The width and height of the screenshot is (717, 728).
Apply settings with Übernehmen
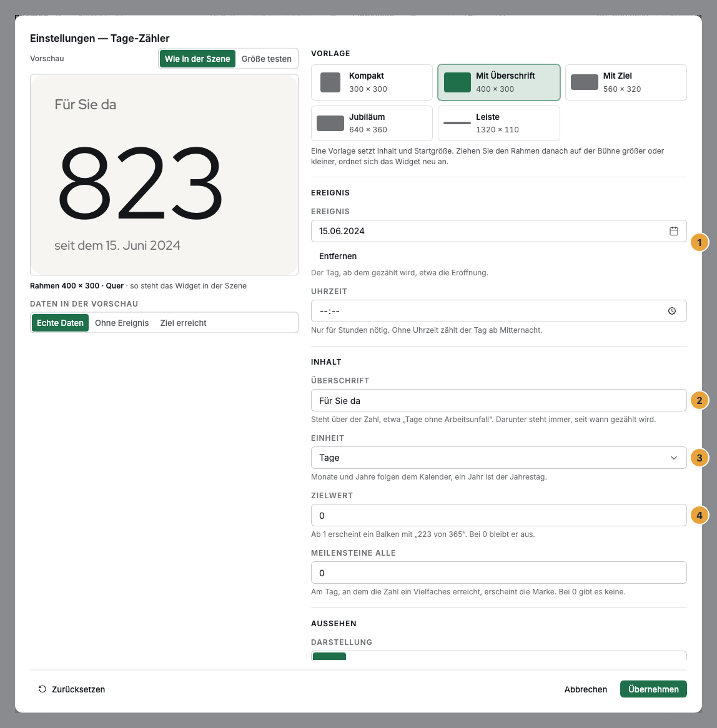[x=653, y=689]
